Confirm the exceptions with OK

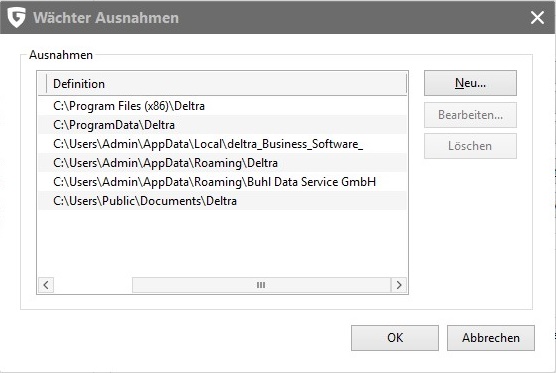(395, 338)
